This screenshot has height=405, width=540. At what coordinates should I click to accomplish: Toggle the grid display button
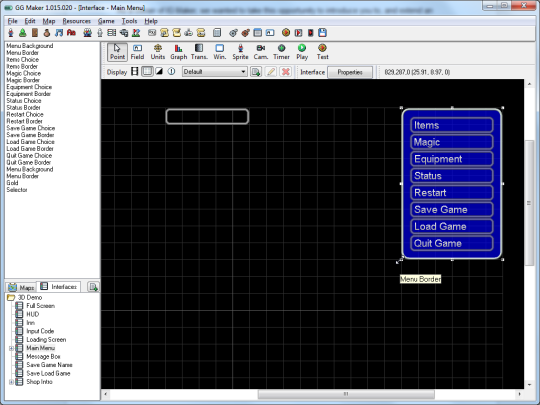pos(147,72)
